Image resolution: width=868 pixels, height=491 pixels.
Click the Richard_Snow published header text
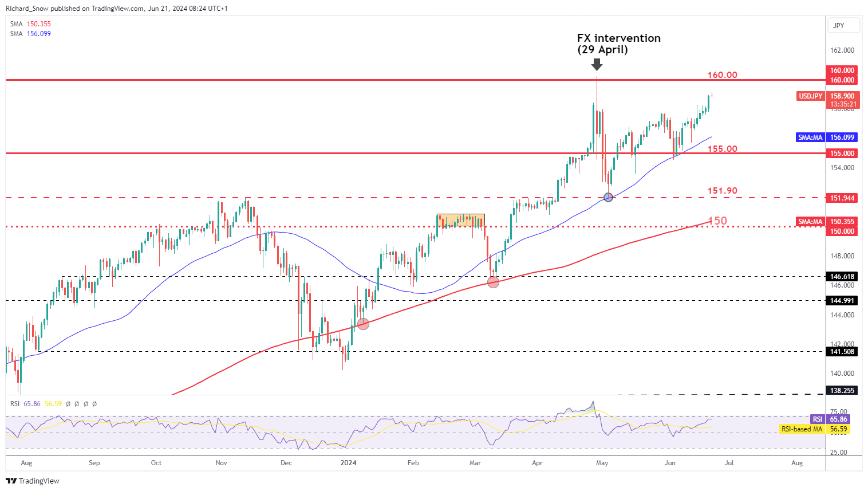click(117, 9)
